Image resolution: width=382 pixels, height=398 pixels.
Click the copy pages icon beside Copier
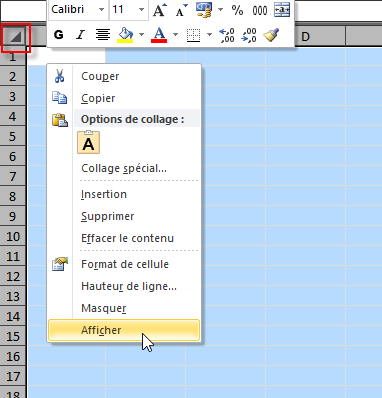[x=60, y=98]
